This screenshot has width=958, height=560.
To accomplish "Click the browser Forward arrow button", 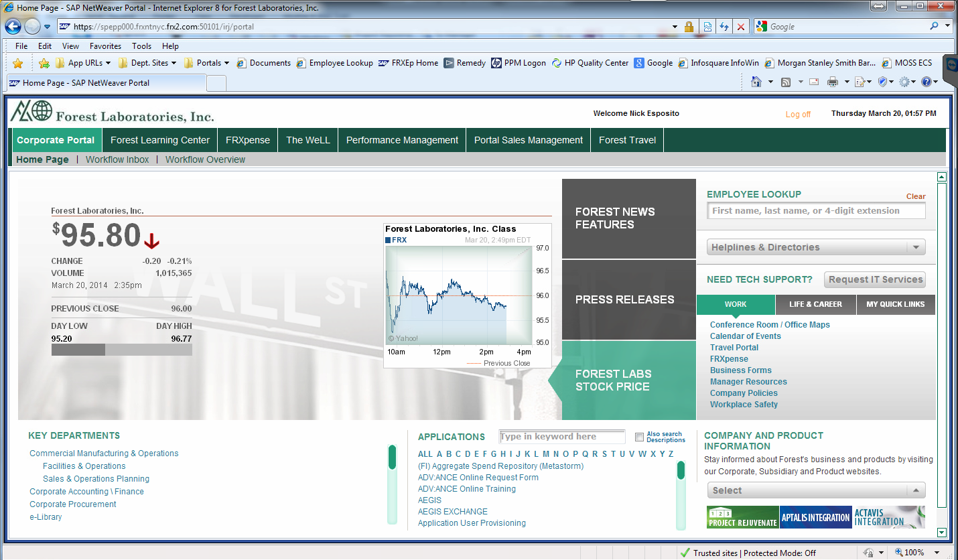I will pyautogui.click(x=32, y=27).
